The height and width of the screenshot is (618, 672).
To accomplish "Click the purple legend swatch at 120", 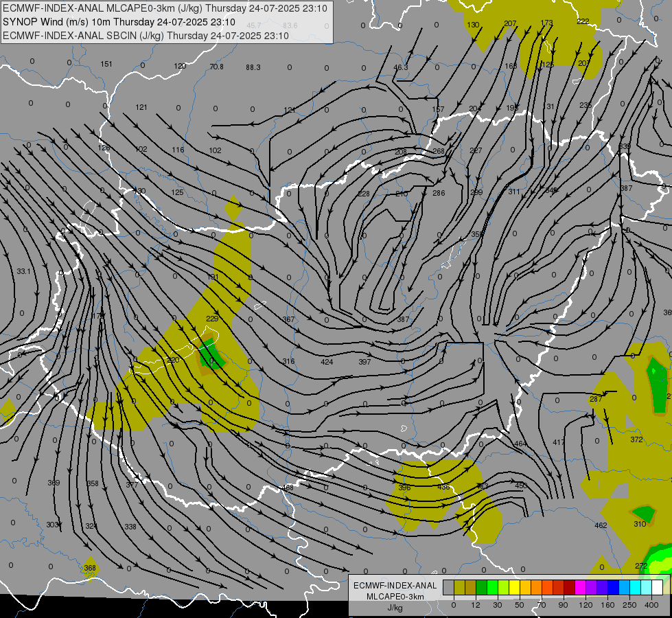I will (591, 588).
